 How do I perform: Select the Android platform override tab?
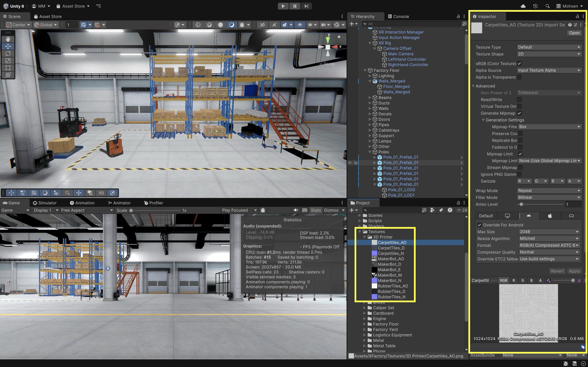pyautogui.click(x=529, y=216)
